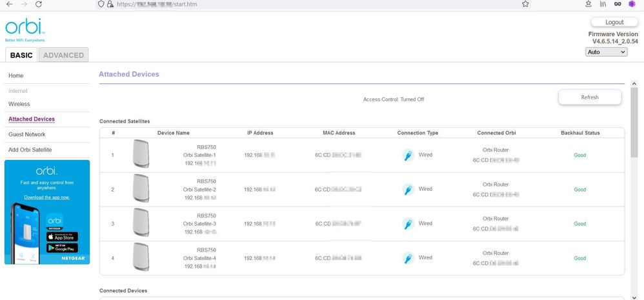
Task: Click the page scrollbar up arrow
Action: tap(634, 84)
